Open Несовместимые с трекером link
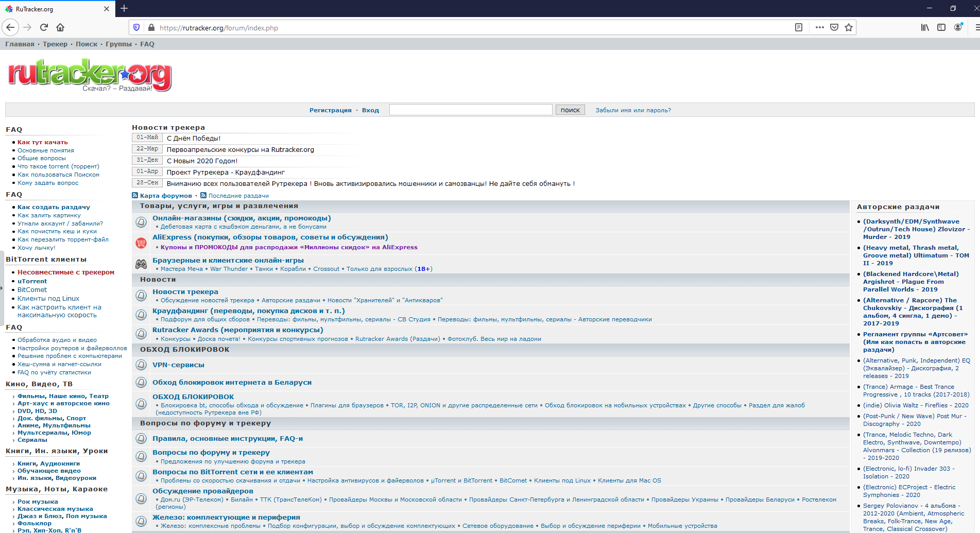Image resolution: width=980 pixels, height=533 pixels. click(x=66, y=272)
